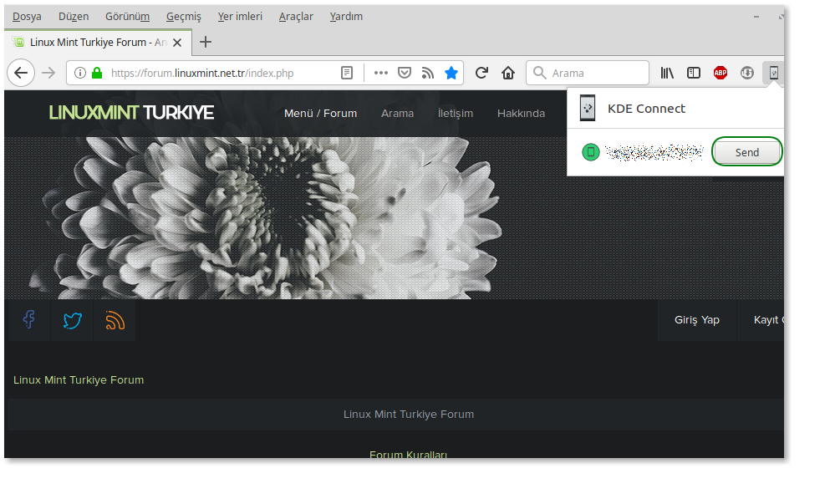Open the Düzen menu
This screenshot has height=504, width=830.
click(x=74, y=17)
